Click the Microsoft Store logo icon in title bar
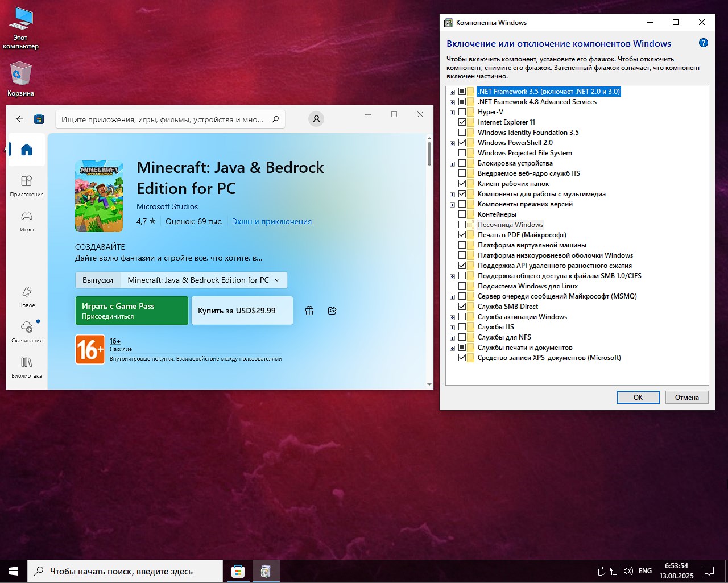 coord(39,119)
